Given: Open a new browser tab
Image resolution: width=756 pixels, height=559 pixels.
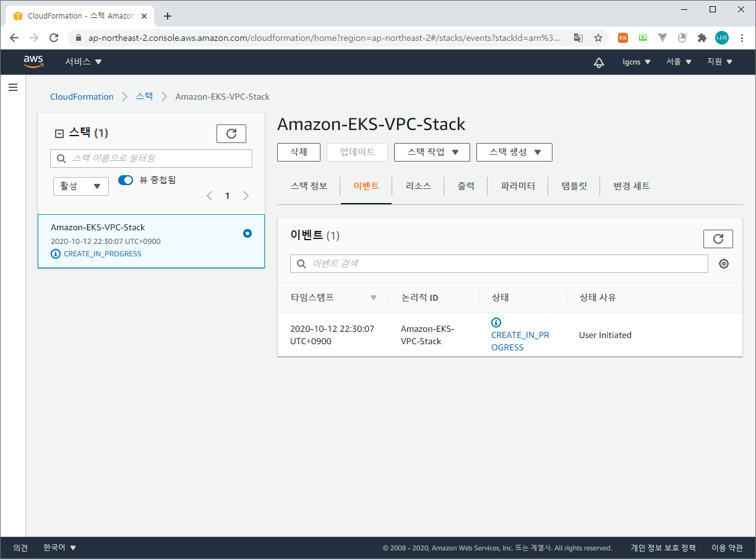Looking at the screenshot, I should pyautogui.click(x=167, y=16).
